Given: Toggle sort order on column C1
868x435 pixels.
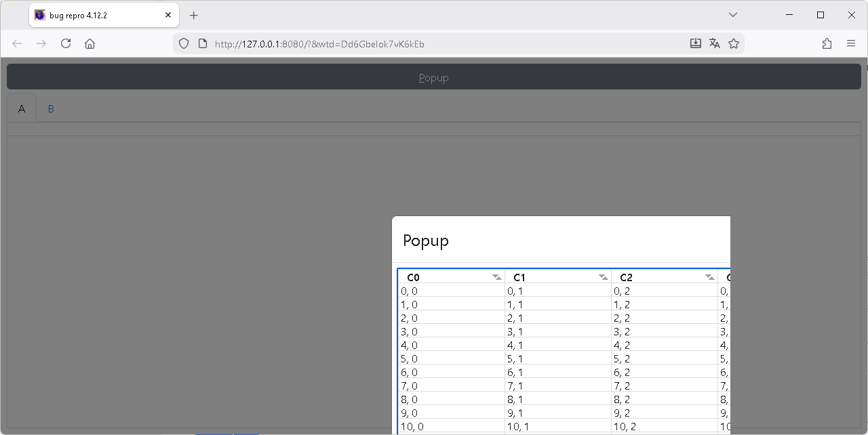Looking at the screenshot, I should pos(603,277).
